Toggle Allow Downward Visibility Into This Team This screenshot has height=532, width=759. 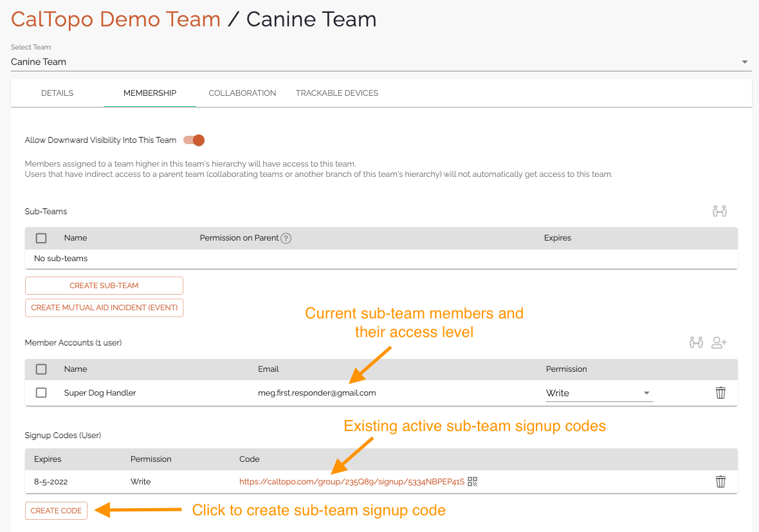(194, 140)
